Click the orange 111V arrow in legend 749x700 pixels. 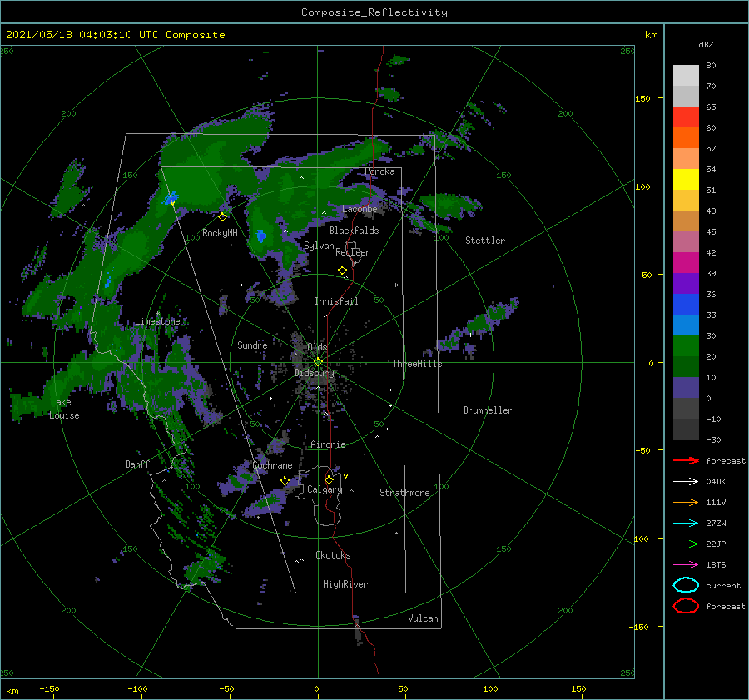686,502
